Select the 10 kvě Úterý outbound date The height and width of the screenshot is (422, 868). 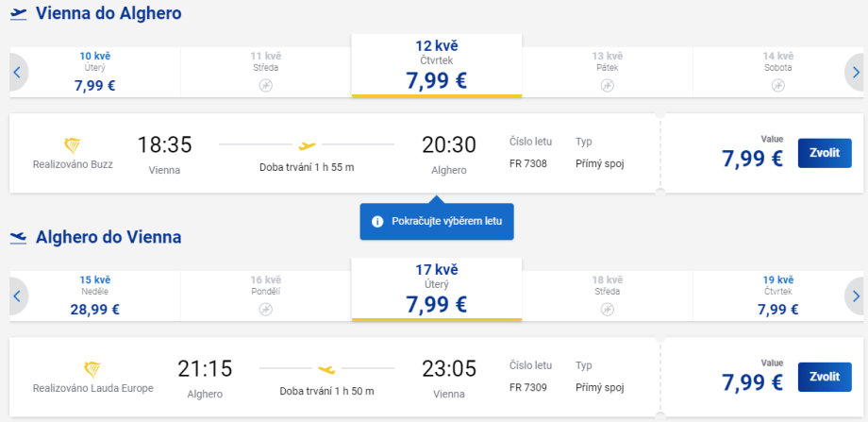tap(94, 72)
